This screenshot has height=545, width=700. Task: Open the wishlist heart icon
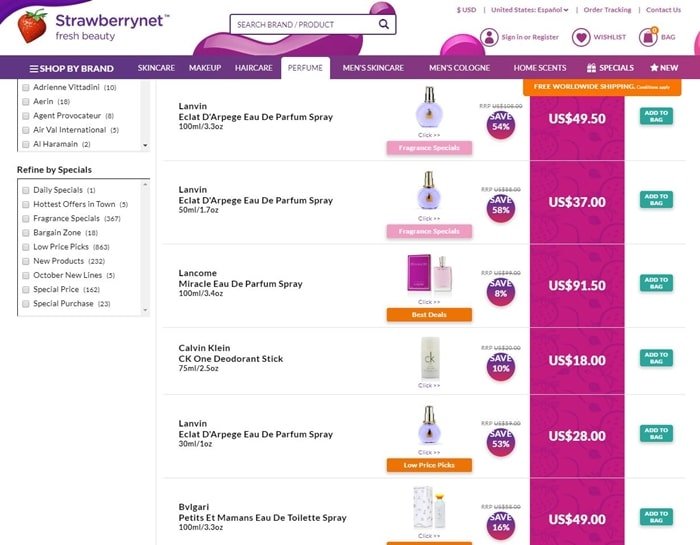coord(581,37)
